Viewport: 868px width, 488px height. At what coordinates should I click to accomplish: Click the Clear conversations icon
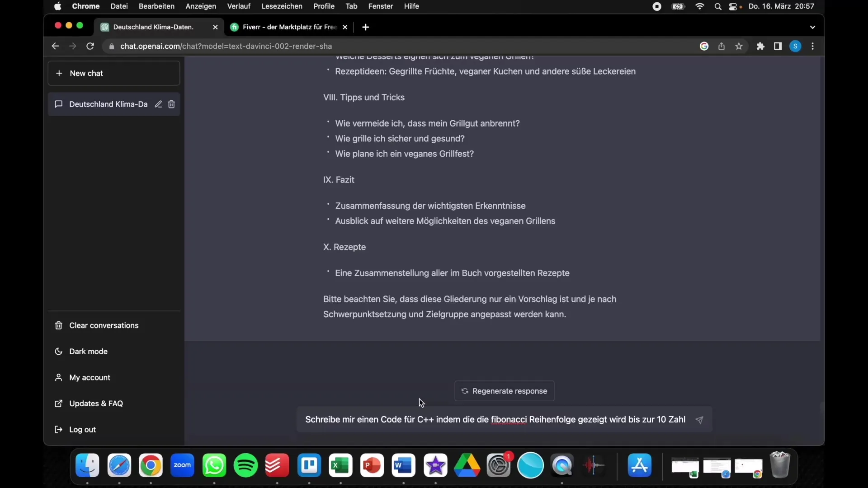59,325
